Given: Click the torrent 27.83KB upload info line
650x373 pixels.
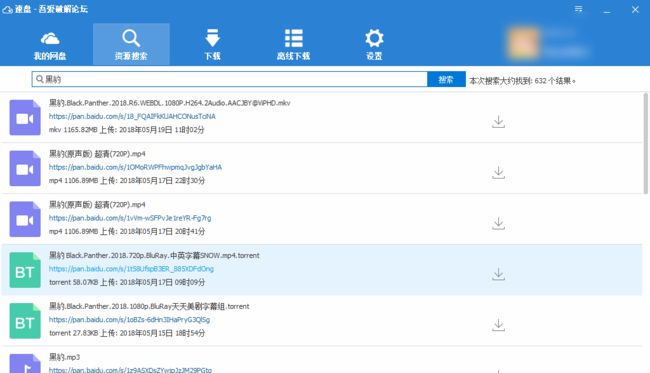Looking at the screenshot, I should click(x=127, y=333).
